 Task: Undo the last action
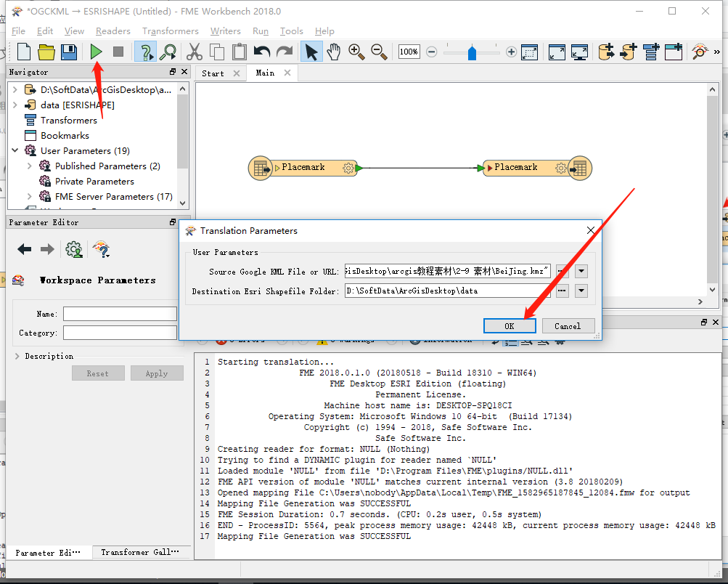[x=262, y=52]
